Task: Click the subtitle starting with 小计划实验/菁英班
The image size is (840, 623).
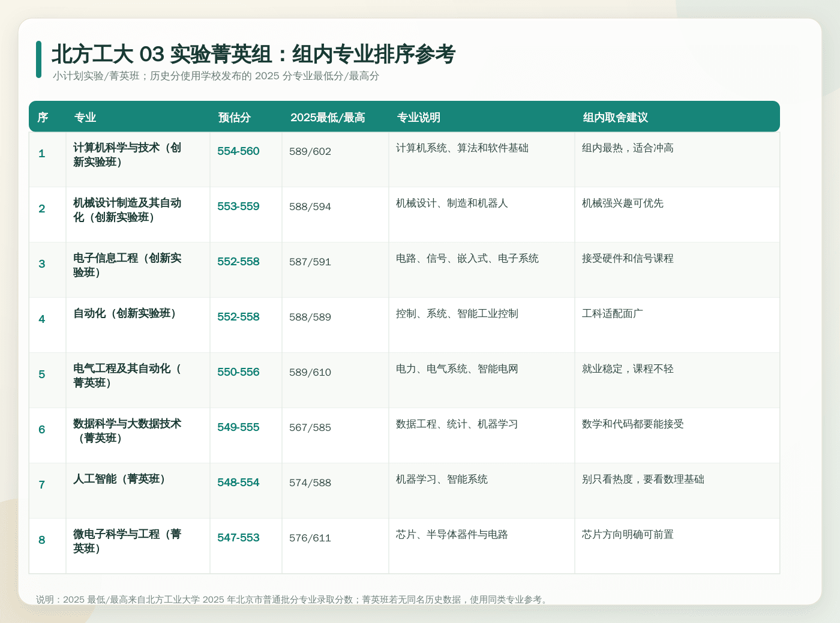Action: tap(216, 76)
